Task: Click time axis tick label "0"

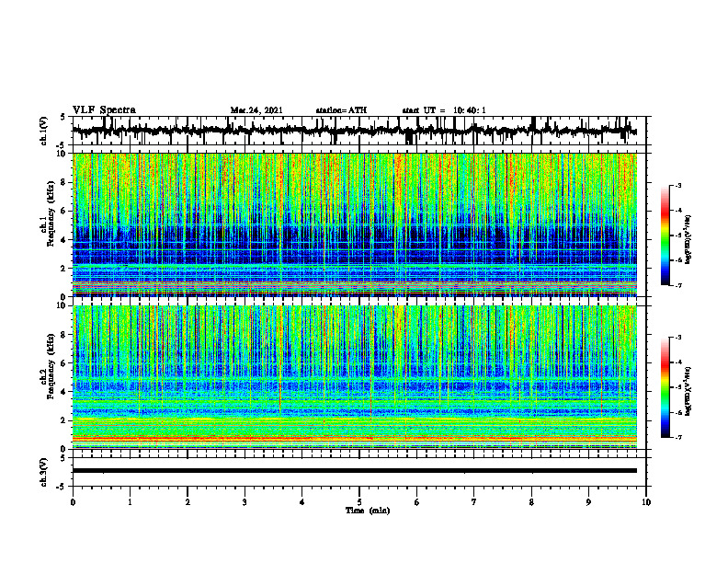Action: coord(73,502)
